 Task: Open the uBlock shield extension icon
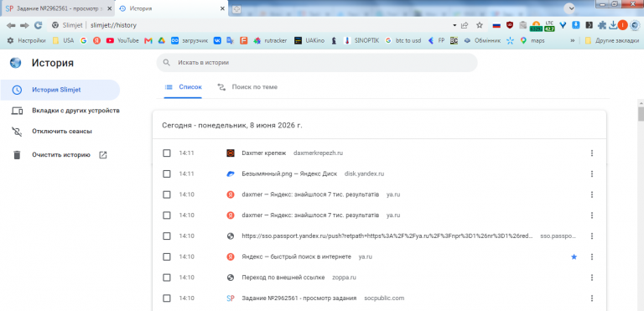510,25
